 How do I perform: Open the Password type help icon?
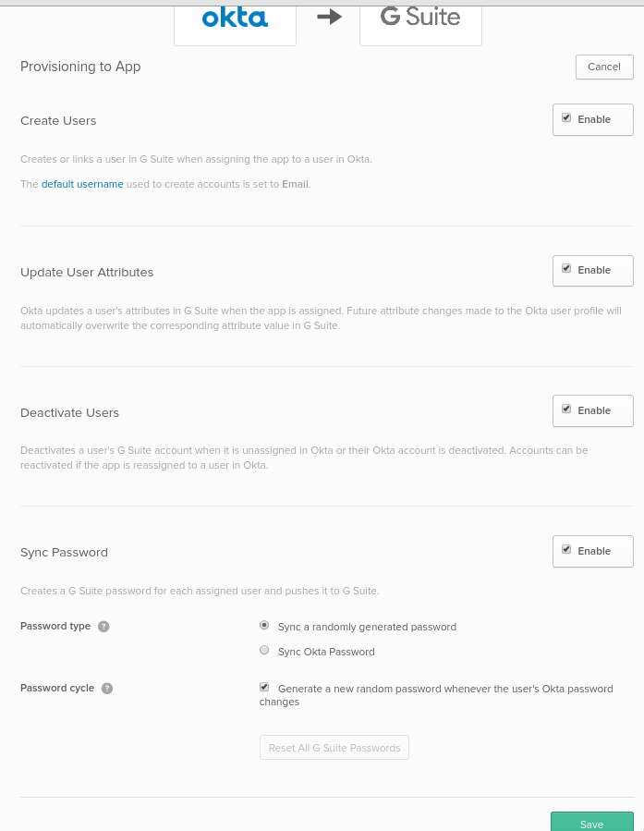click(103, 627)
